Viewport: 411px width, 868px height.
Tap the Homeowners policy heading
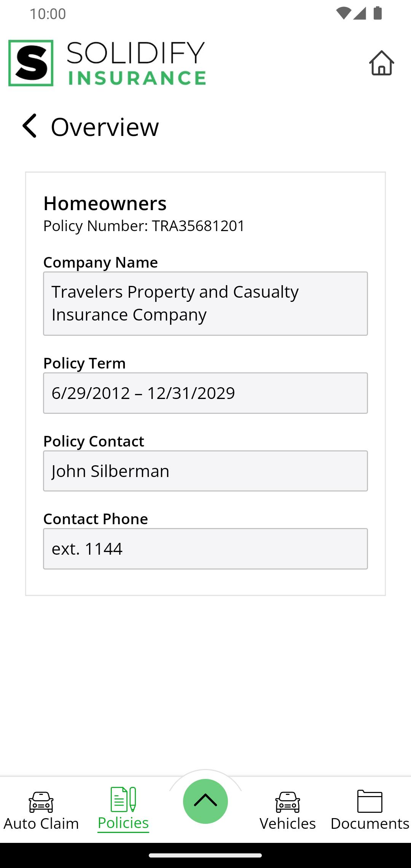click(x=105, y=203)
